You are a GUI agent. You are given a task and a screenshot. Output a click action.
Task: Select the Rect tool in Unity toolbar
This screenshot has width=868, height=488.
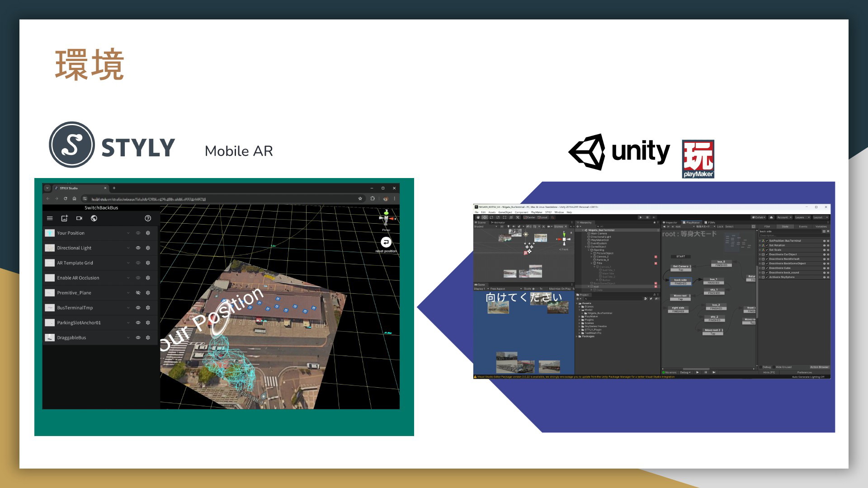point(505,217)
